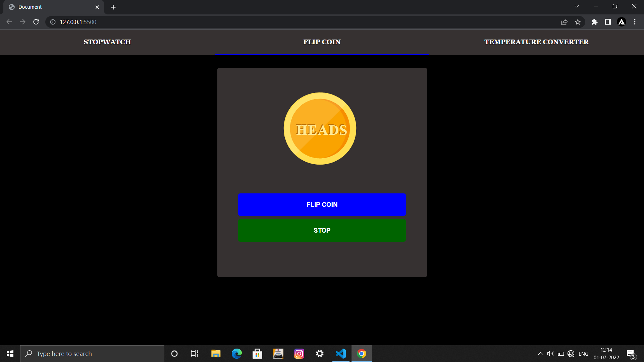Screen dimensions: 644x362
Task: Reload the page with the refresh icon
Action: pos(36,22)
